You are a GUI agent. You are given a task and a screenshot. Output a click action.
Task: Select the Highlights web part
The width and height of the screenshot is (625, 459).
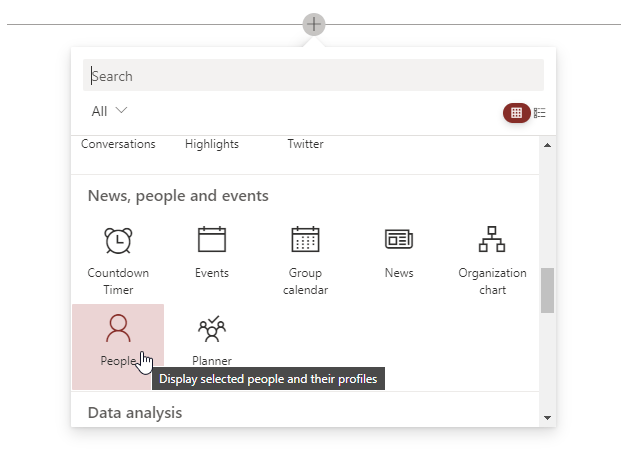[212, 144]
